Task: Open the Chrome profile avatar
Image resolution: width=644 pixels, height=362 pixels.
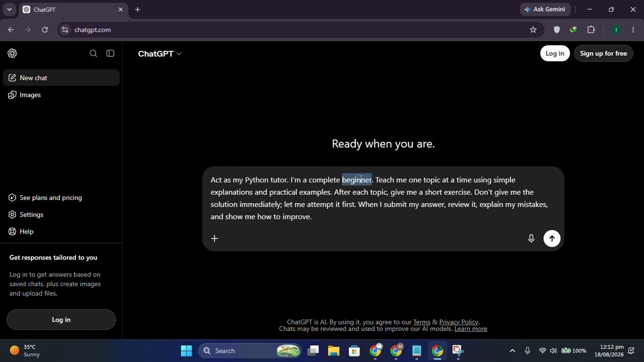Action: (616, 30)
